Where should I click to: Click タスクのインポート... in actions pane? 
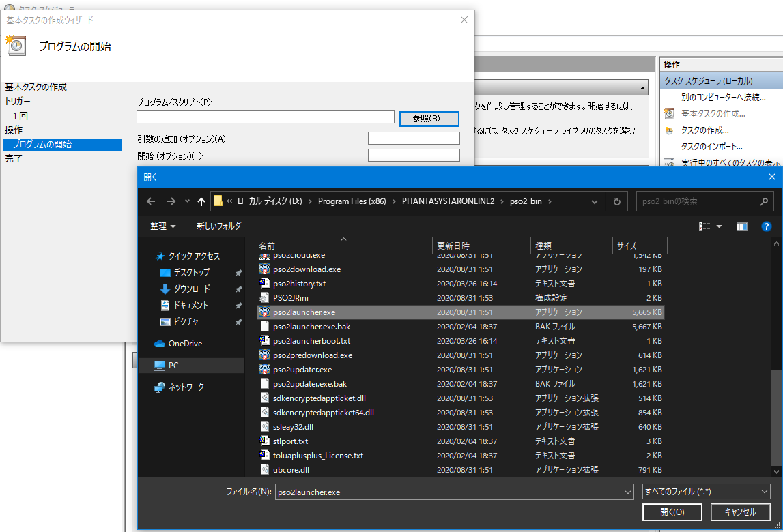coord(711,146)
